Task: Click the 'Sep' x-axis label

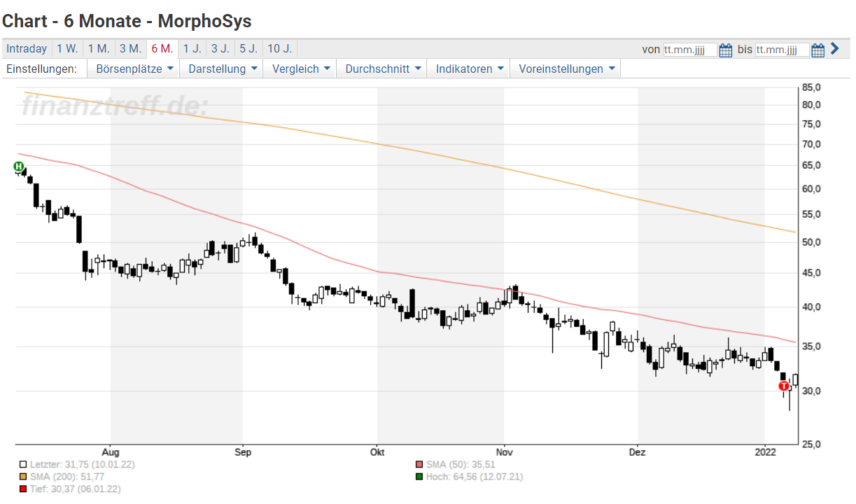Action: [x=242, y=451]
